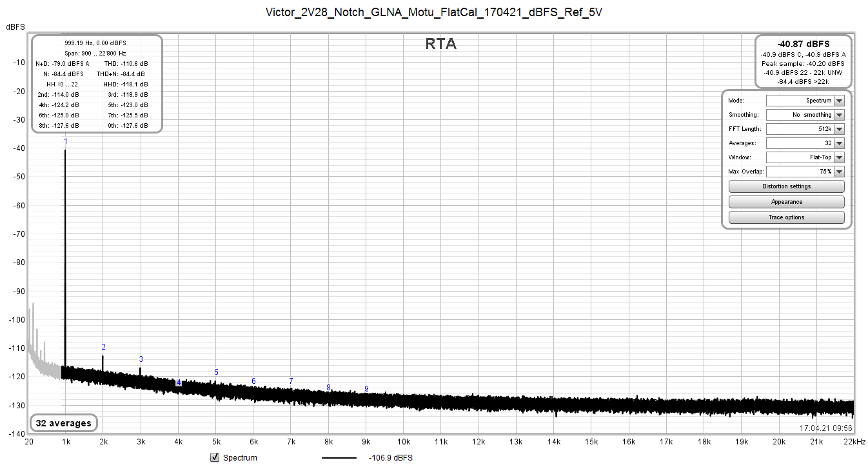Open the Window dropdown showing Flat-Top
868x467 pixels.
(x=805, y=157)
